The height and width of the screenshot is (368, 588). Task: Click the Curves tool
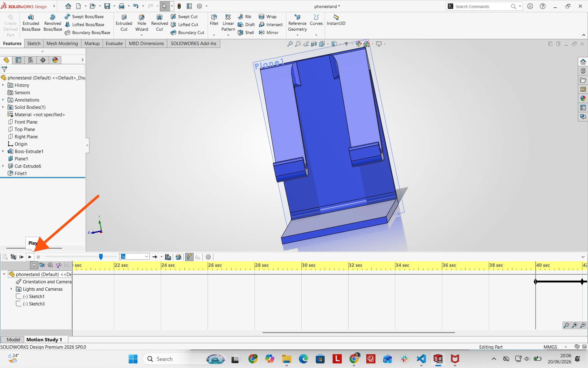click(x=316, y=20)
